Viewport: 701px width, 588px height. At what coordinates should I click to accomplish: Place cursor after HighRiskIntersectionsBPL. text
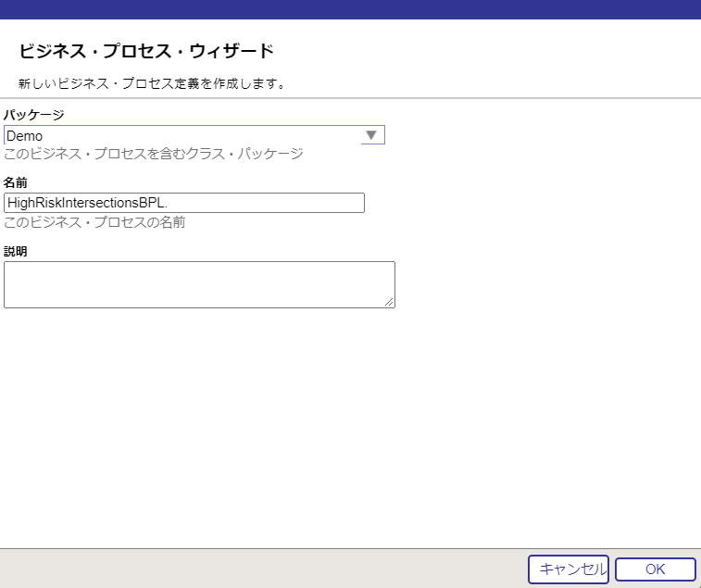tap(169, 203)
